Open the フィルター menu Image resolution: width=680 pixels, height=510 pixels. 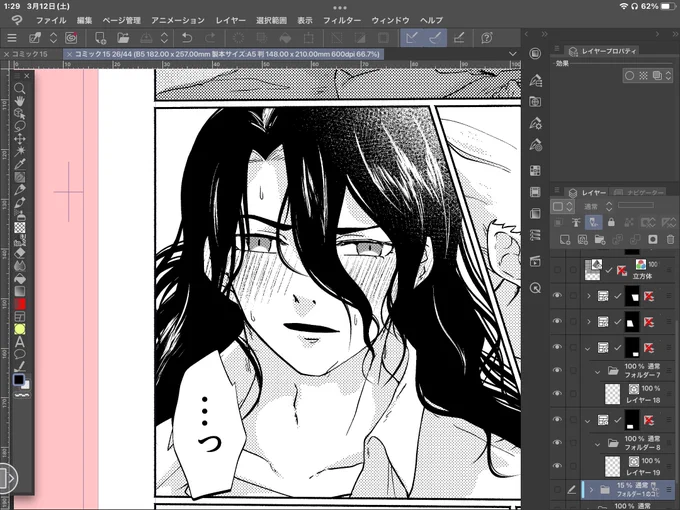[342, 20]
